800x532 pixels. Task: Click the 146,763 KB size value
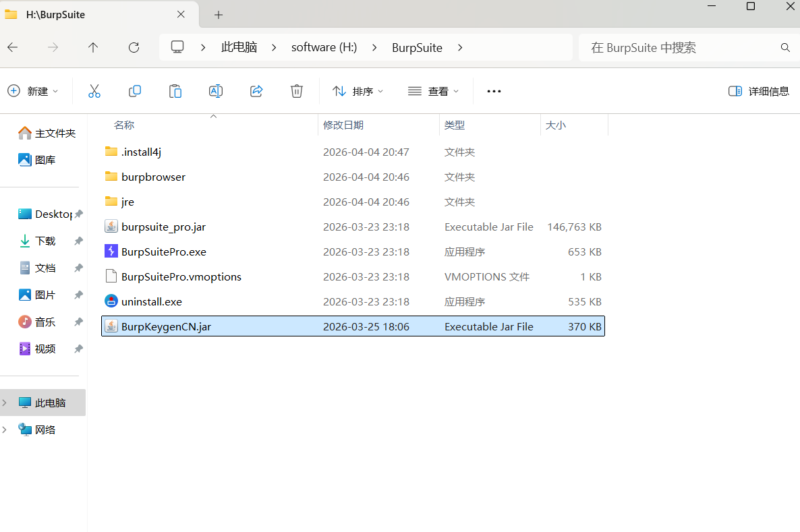575,227
